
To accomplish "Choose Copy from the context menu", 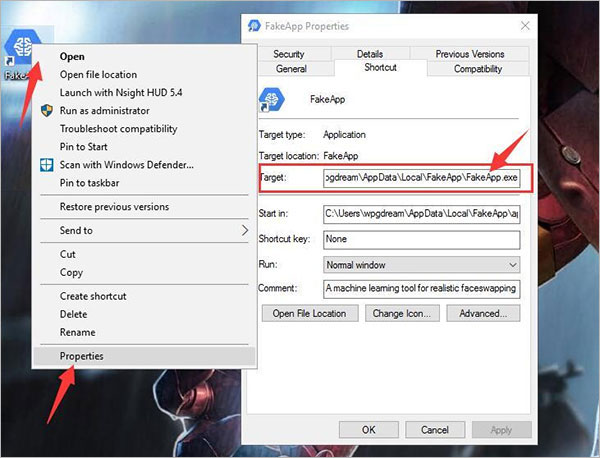I will pos(145,272).
